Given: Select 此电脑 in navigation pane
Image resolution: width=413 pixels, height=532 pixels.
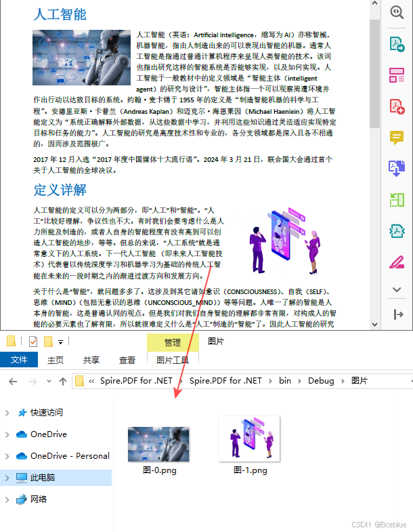Looking at the screenshot, I should pyautogui.click(x=43, y=478).
